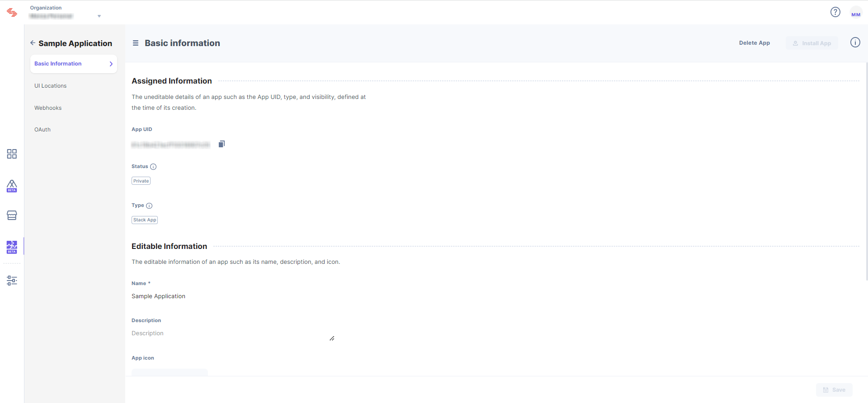Click the Delete App button
868x403 pixels.
pyautogui.click(x=754, y=43)
